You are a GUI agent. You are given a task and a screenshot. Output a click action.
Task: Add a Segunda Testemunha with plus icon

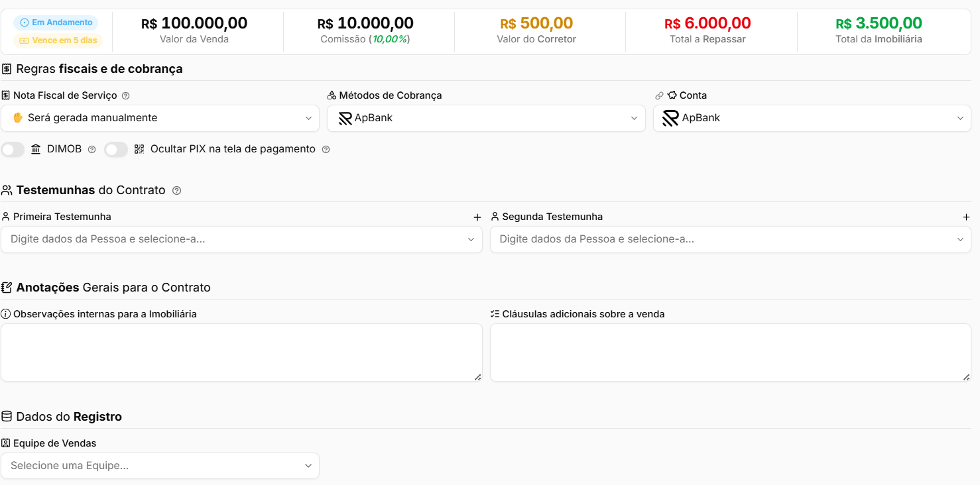click(x=966, y=217)
